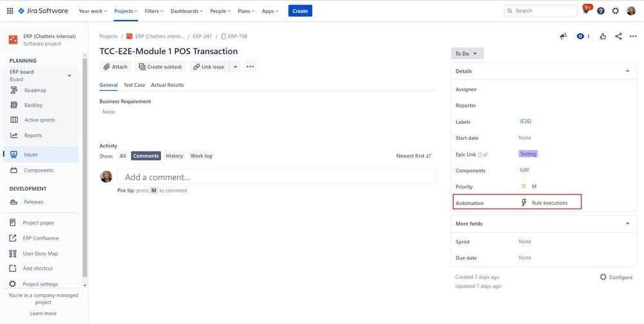Click the Releases ship icon
This screenshot has width=644, height=324.
pos(14,202)
